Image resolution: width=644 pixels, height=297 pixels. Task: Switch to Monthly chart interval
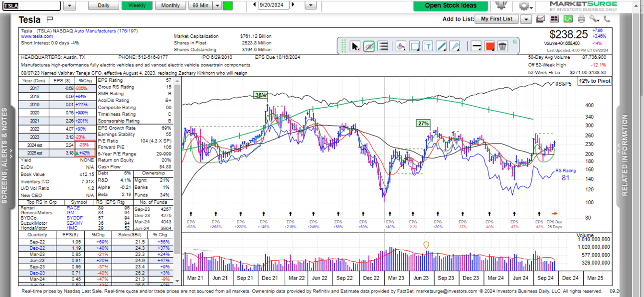coord(170,5)
